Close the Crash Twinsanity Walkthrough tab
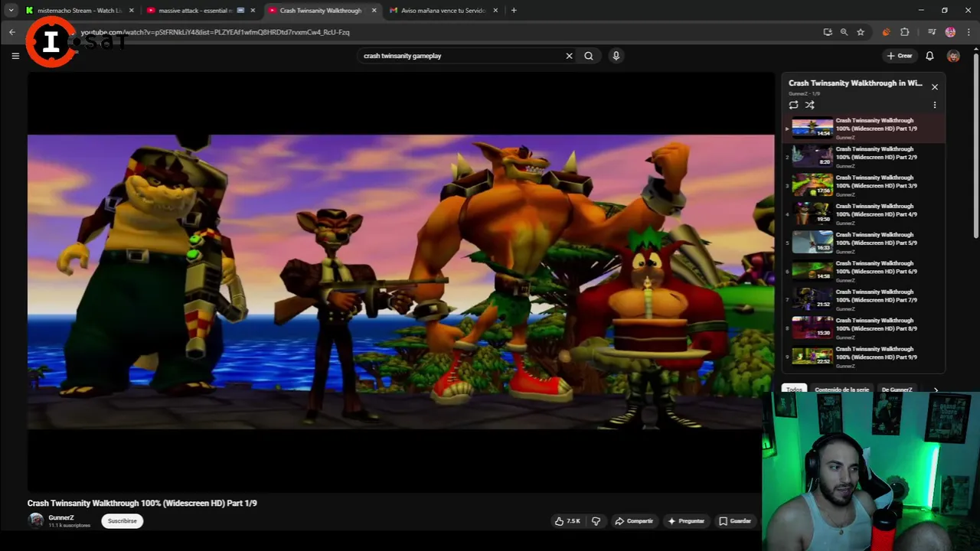Viewport: 980px width, 551px height. [374, 11]
